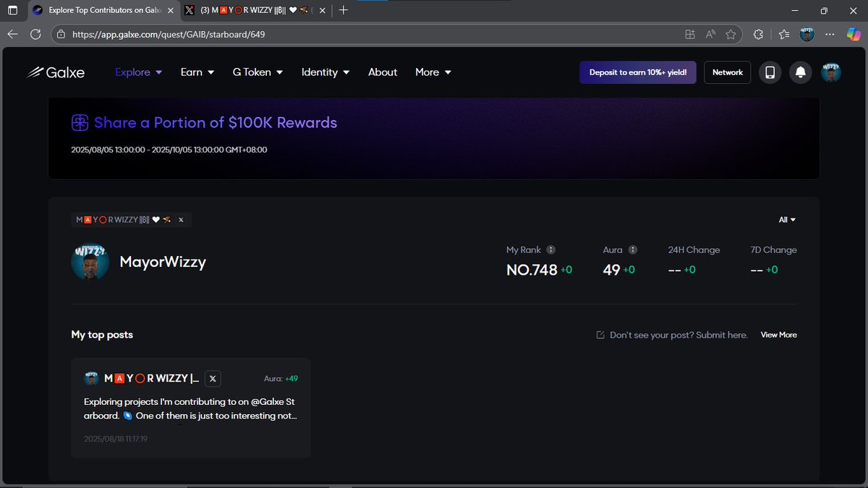The height and width of the screenshot is (488, 868).
Task: Click the site info lock icon
Action: pos(61,34)
